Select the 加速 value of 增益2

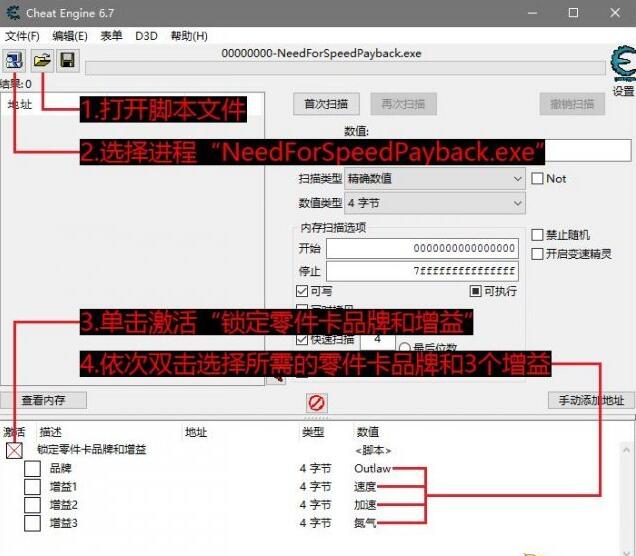point(365,505)
